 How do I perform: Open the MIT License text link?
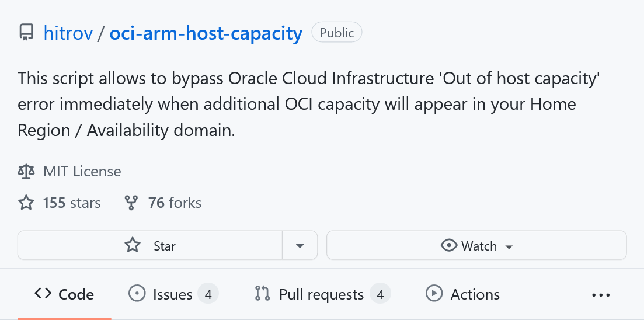click(82, 172)
